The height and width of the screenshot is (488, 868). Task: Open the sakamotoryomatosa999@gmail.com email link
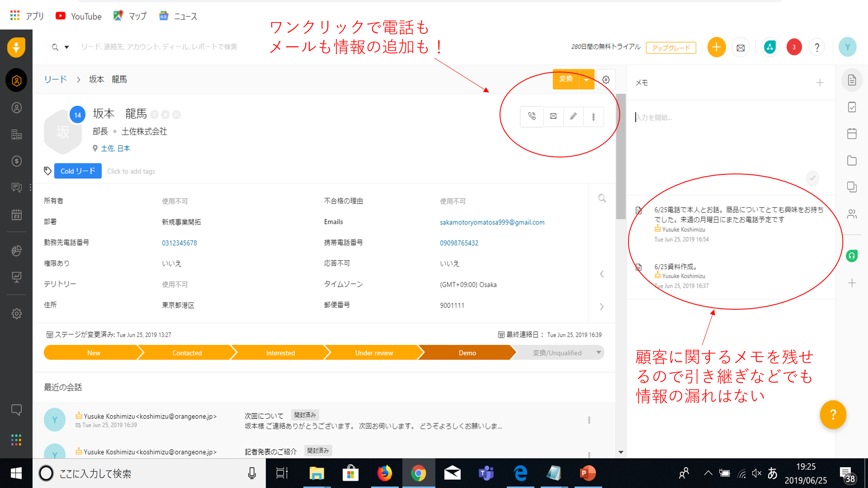pos(492,222)
